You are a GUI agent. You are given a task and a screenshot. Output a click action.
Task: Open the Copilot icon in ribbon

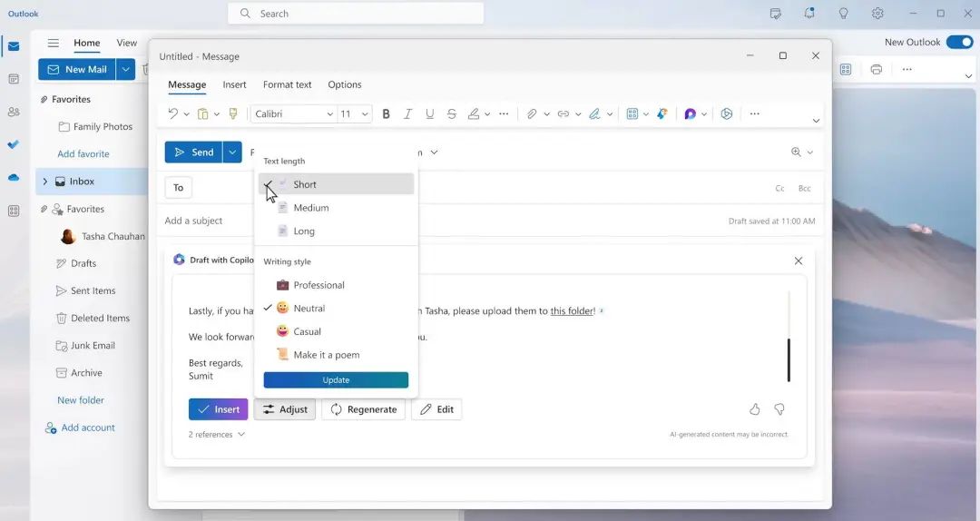[x=691, y=114]
